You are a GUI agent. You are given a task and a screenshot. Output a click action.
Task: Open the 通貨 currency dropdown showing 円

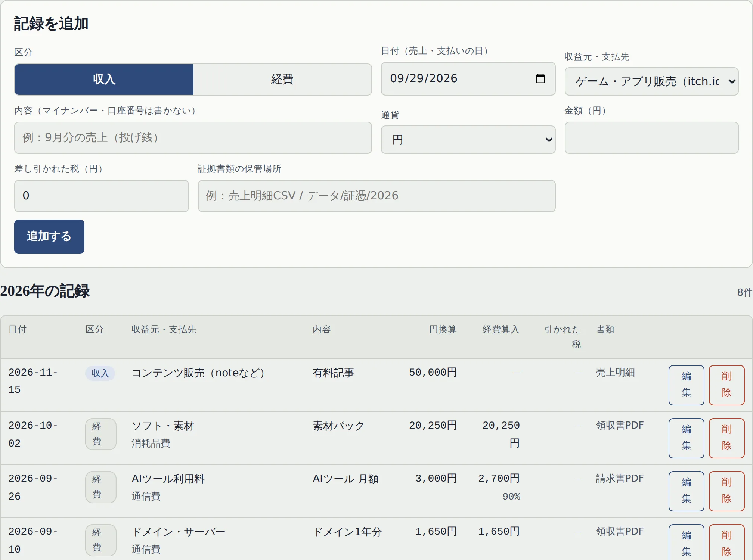click(x=468, y=140)
